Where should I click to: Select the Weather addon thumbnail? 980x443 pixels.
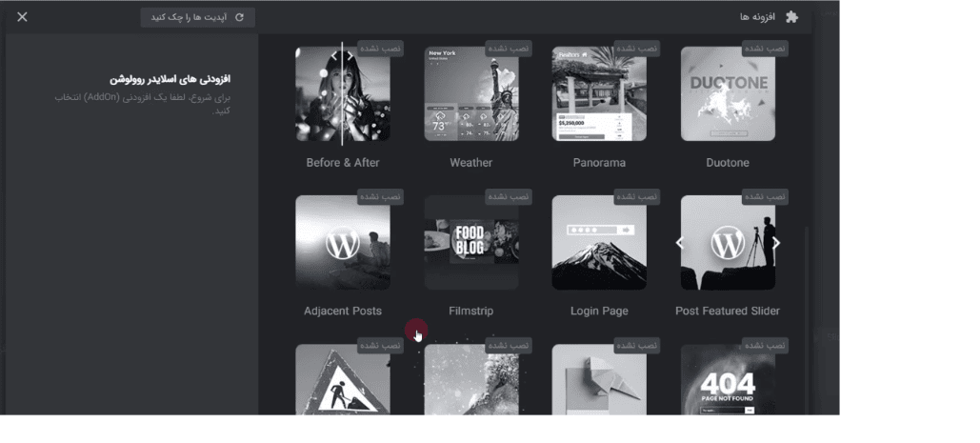[x=471, y=93]
